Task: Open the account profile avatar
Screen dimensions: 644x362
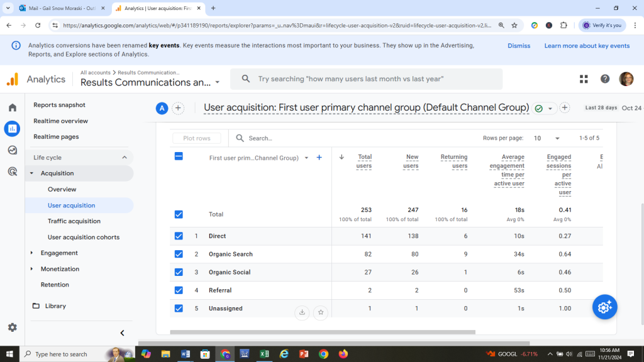Action: point(626,79)
